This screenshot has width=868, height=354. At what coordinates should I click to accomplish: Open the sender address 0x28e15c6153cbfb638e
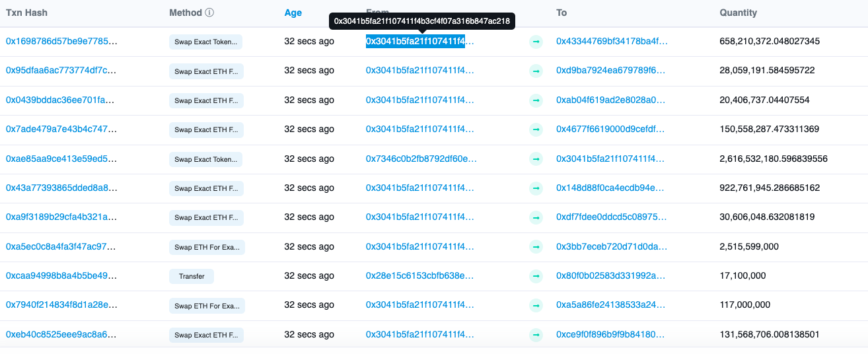point(419,276)
